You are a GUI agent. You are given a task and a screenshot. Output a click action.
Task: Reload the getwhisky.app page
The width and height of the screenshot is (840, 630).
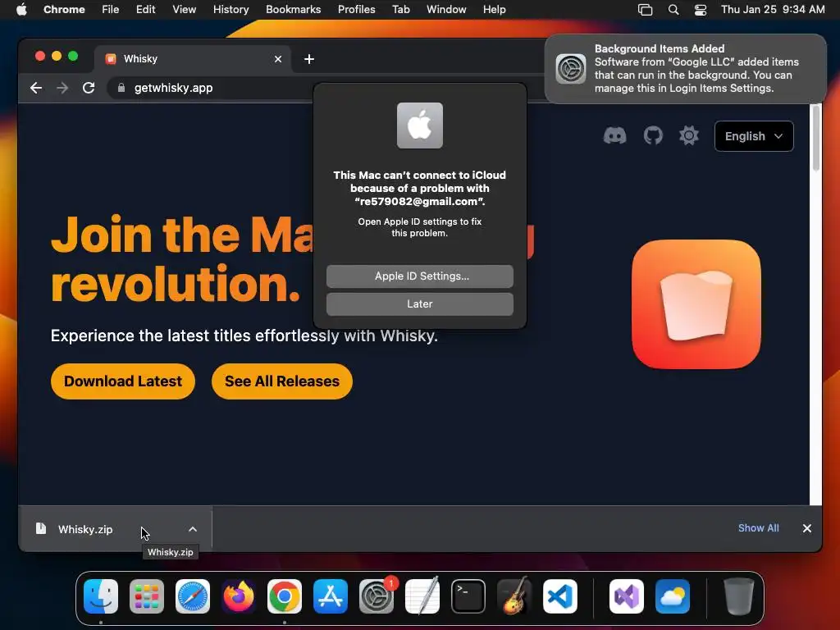coord(89,88)
